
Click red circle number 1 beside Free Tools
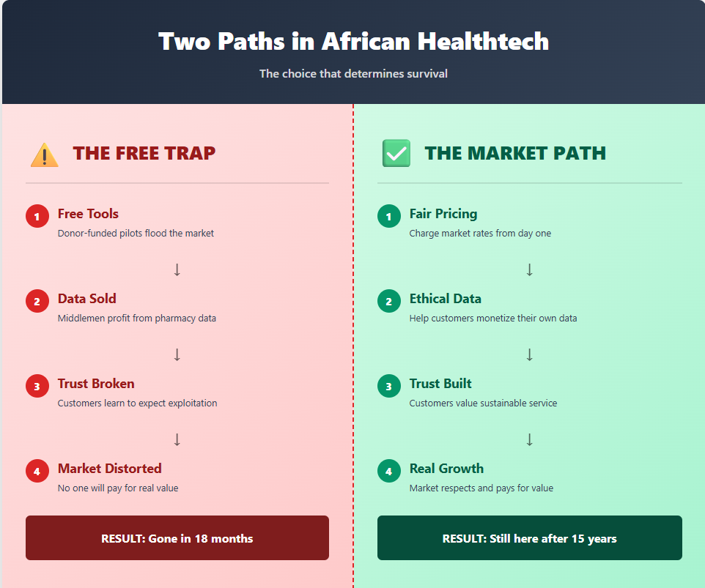click(x=37, y=216)
